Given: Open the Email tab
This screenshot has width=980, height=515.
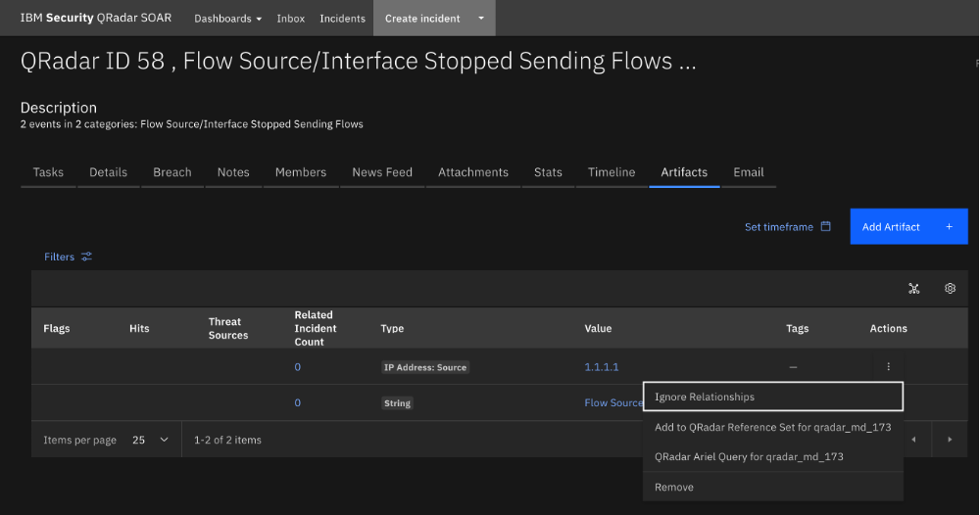Looking at the screenshot, I should click(749, 172).
